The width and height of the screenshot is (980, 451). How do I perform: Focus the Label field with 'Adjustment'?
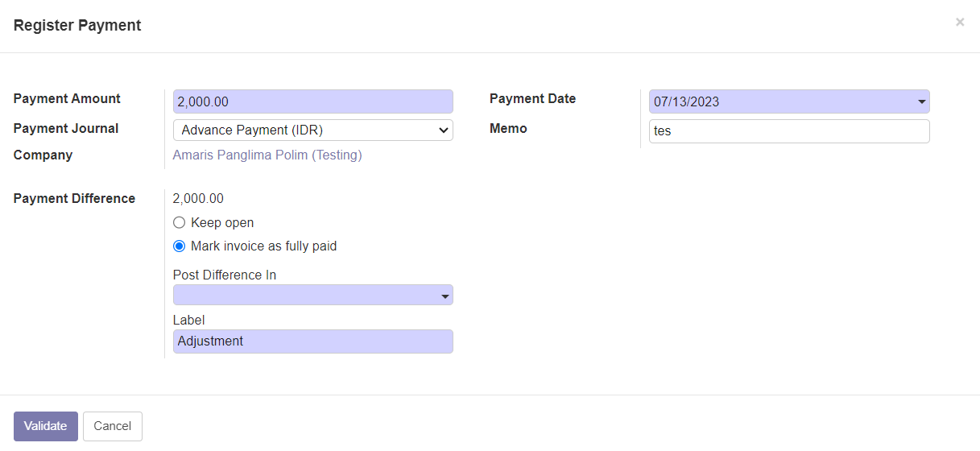pos(312,341)
